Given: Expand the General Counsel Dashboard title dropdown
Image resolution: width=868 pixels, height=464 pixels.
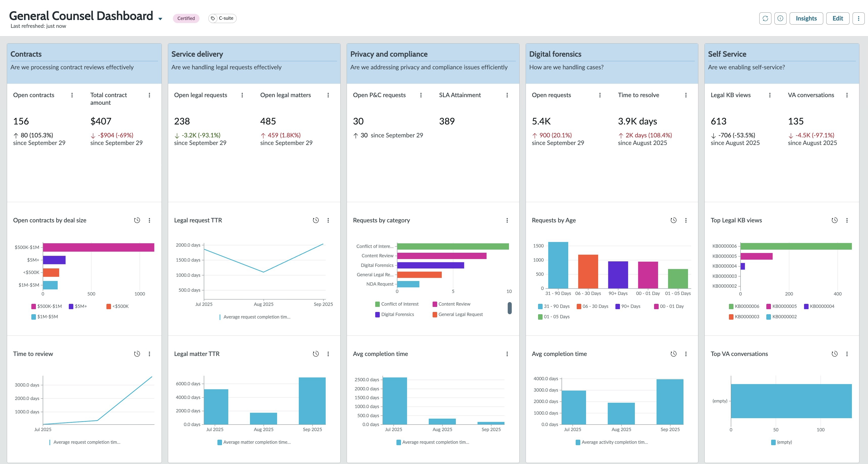Looking at the screenshot, I should pos(160,19).
